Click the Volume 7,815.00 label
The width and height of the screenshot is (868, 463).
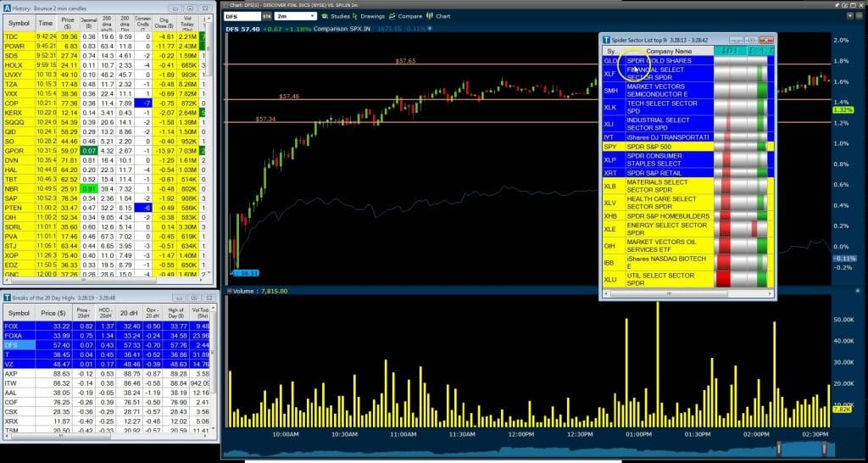tap(259, 291)
